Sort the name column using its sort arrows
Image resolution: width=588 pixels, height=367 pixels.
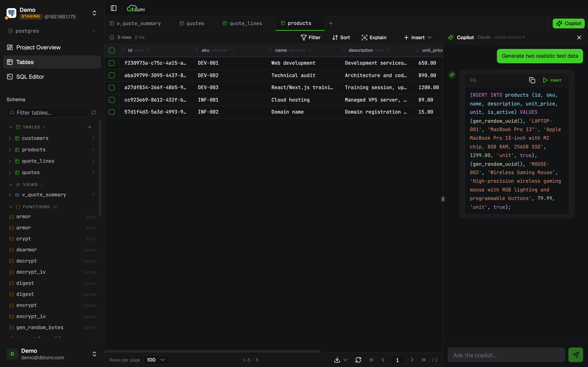pyautogui.click(x=310, y=50)
